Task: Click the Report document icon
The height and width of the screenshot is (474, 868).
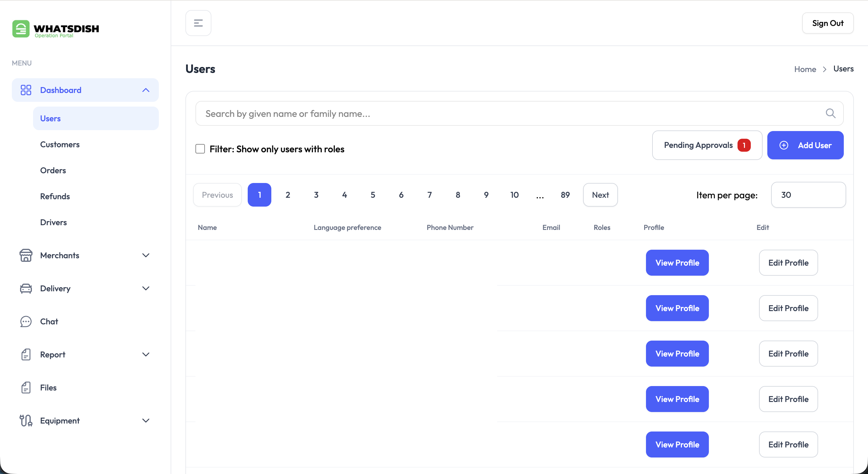Action: 26,354
